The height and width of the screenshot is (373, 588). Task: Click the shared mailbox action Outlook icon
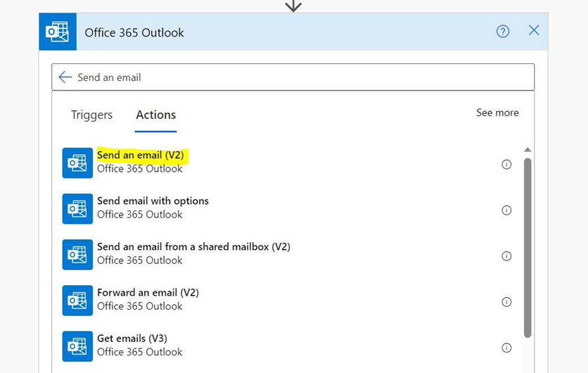[77, 255]
